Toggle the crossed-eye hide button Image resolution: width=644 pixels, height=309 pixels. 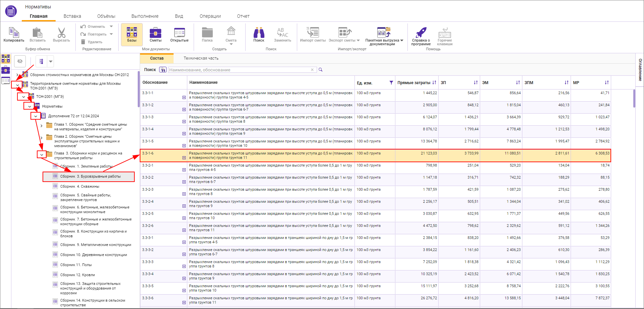click(20, 61)
